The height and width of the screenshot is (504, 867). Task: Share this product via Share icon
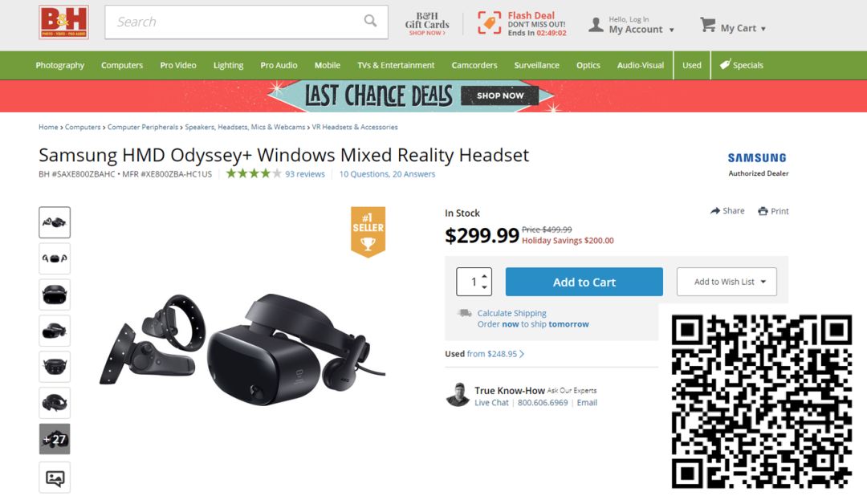(715, 210)
